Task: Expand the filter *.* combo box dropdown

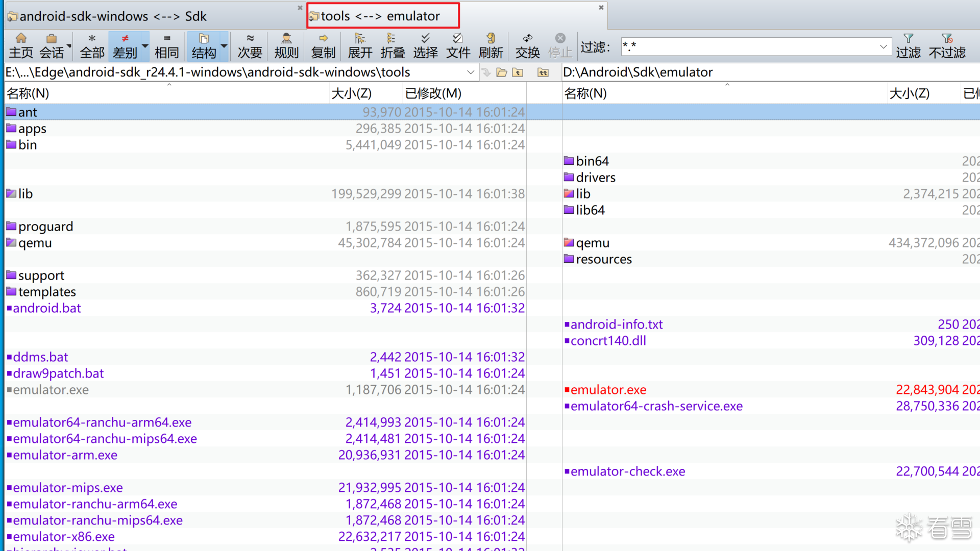Action: [883, 46]
